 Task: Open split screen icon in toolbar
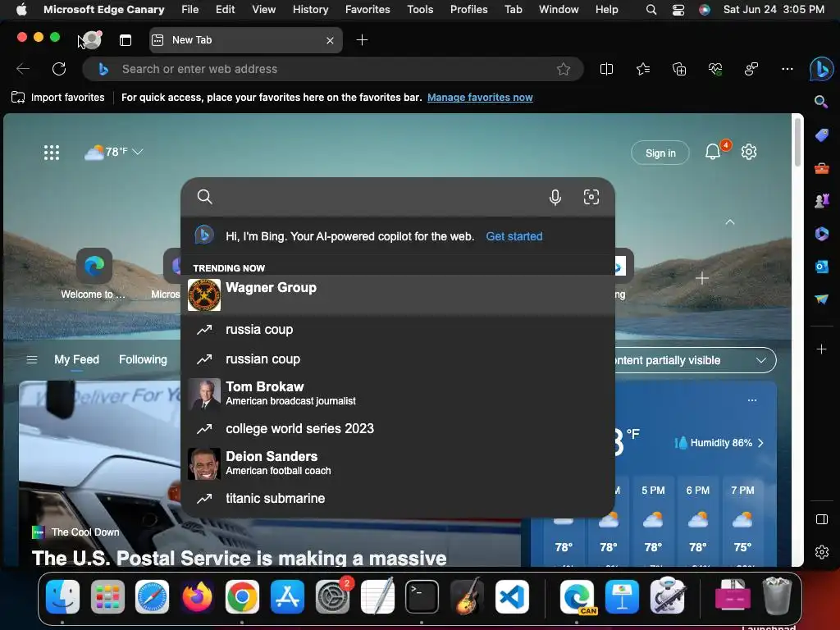tap(606, 69)
